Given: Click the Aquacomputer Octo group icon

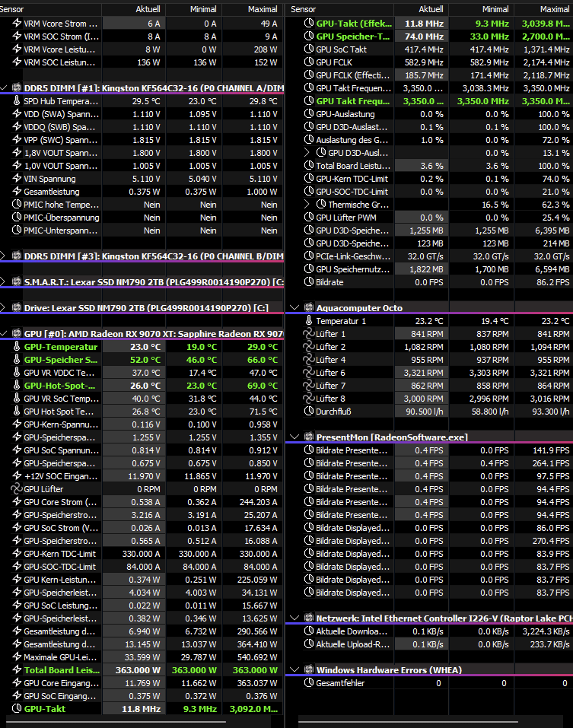Looking at the screenshot, I should [309, 307].
